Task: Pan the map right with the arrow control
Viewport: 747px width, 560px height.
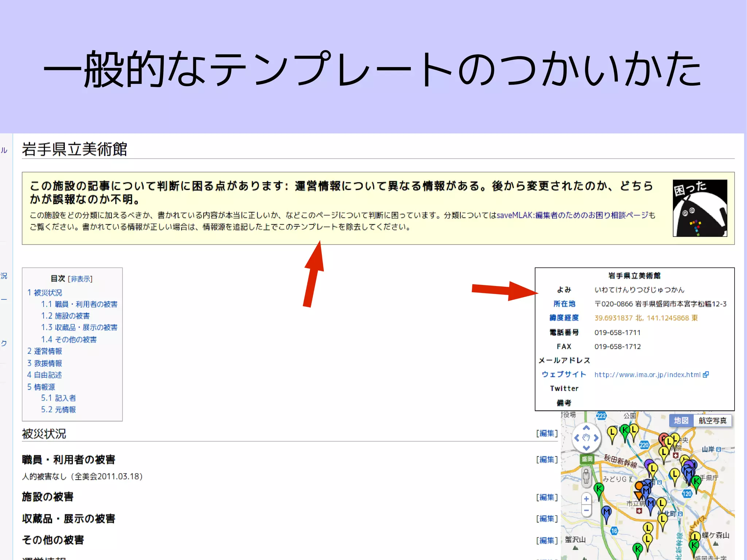Action: 596,437
